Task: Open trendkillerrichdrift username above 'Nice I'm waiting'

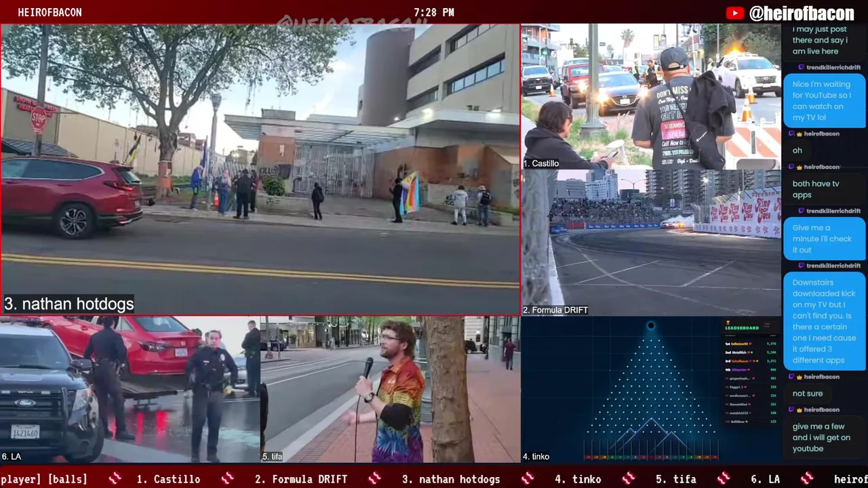Action: point(833,68)
